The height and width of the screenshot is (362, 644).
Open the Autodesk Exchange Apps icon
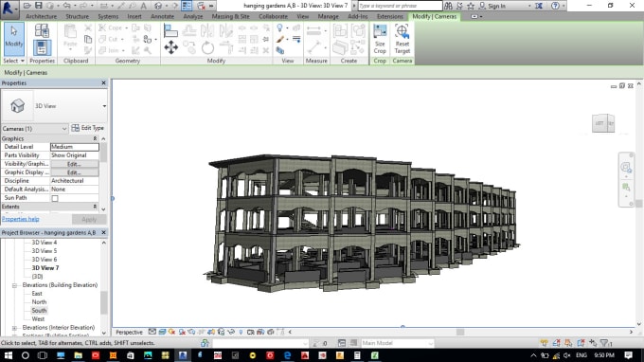539,6
